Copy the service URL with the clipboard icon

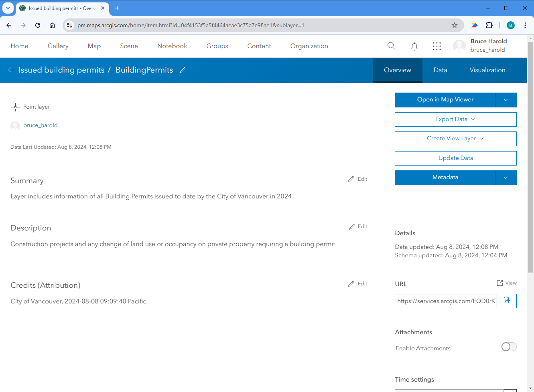click(506, 301)
